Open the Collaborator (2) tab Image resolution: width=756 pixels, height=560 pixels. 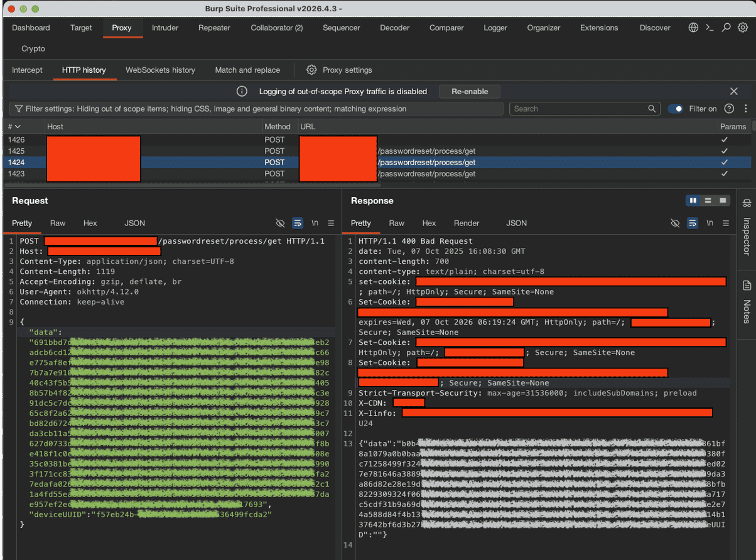pos(276,28)
